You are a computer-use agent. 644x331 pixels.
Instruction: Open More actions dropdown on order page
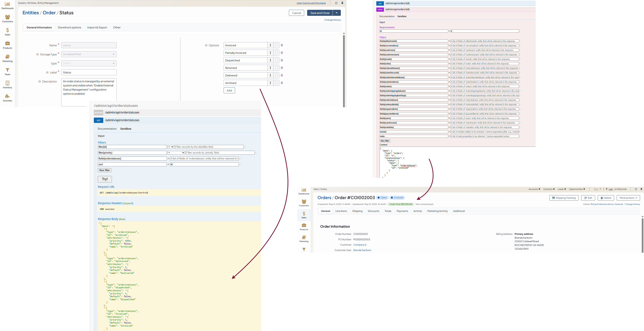click(628, 198)
